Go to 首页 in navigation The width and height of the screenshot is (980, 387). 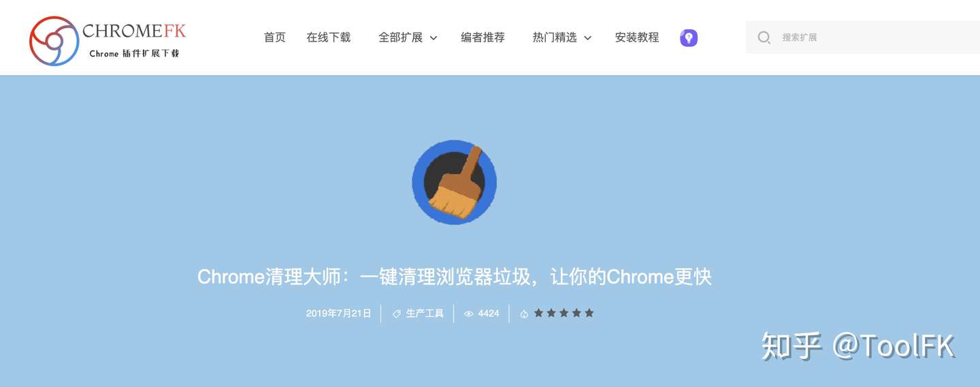pyautogui.click(x=275, y=37)
